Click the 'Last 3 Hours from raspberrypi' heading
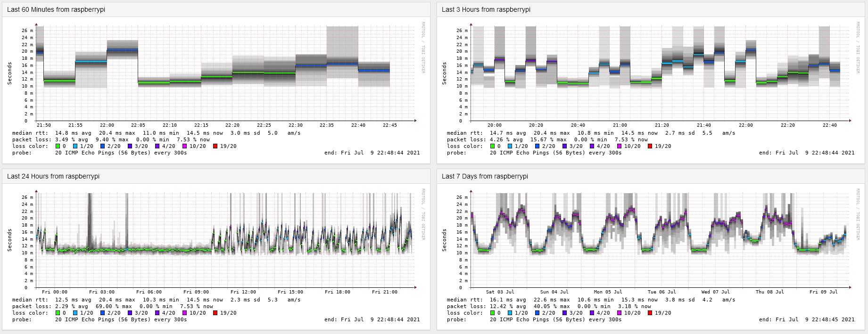Image resolution: width=868 pixels, height=334 pixels. [x=486, y=9]
